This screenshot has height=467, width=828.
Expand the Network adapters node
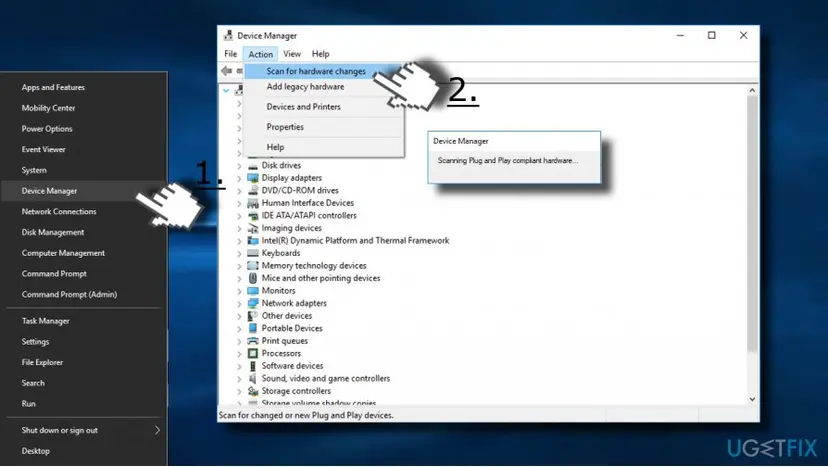239,304
